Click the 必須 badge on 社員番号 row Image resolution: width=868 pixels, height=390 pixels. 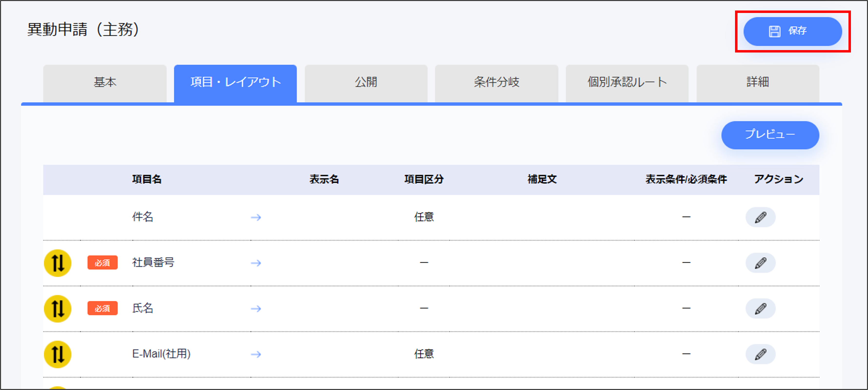pyautogui.click(x=102, y=263)
